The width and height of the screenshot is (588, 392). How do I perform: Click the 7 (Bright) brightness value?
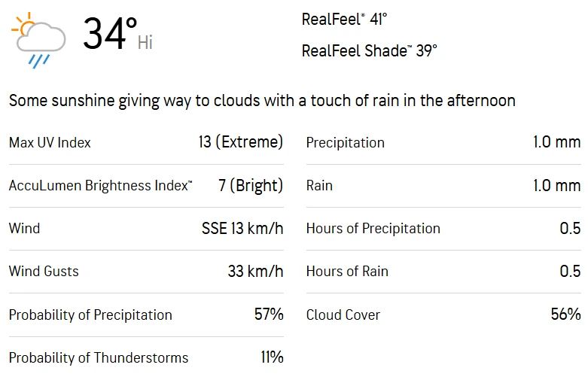[251, 185]
